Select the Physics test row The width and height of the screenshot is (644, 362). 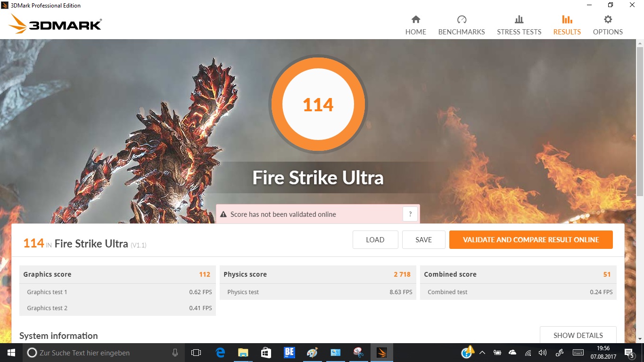tap(318, 292)
